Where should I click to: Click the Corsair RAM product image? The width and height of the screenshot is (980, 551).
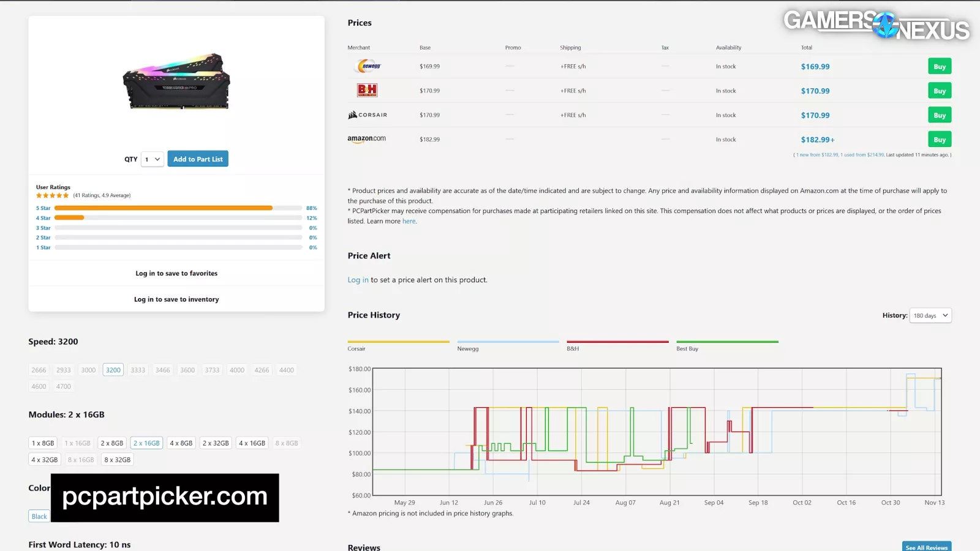[176, 82]
